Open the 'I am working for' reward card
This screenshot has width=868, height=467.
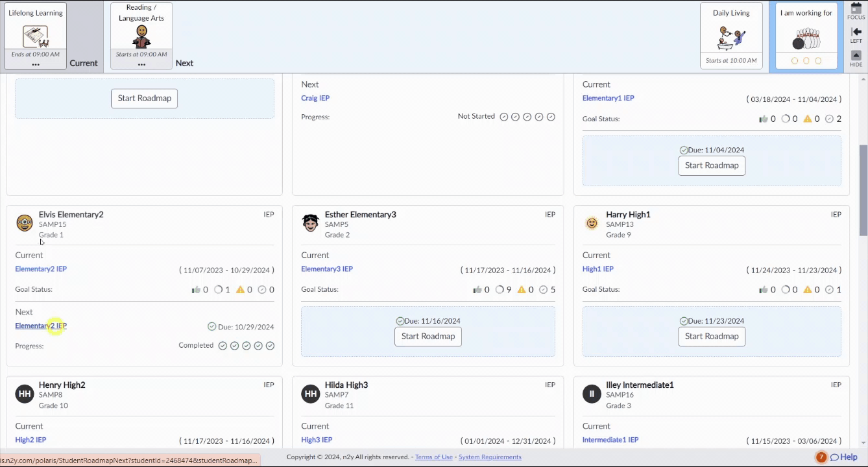[806, 36]
